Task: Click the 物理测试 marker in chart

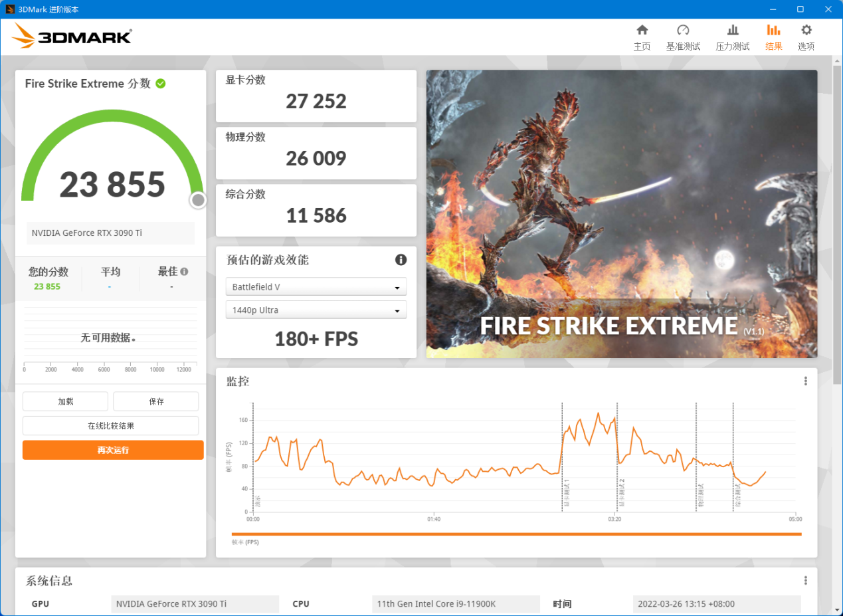Action: [x=701, y=496]
